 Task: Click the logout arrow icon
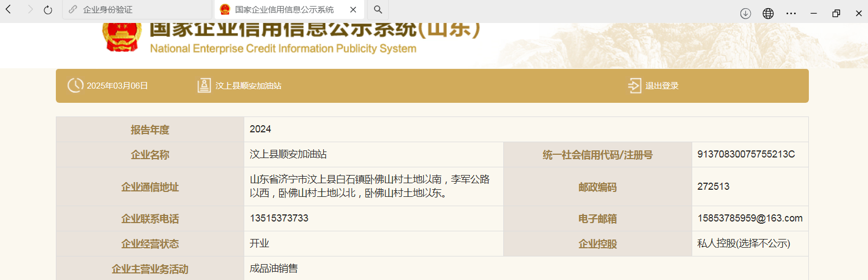[x=634, y=85]
